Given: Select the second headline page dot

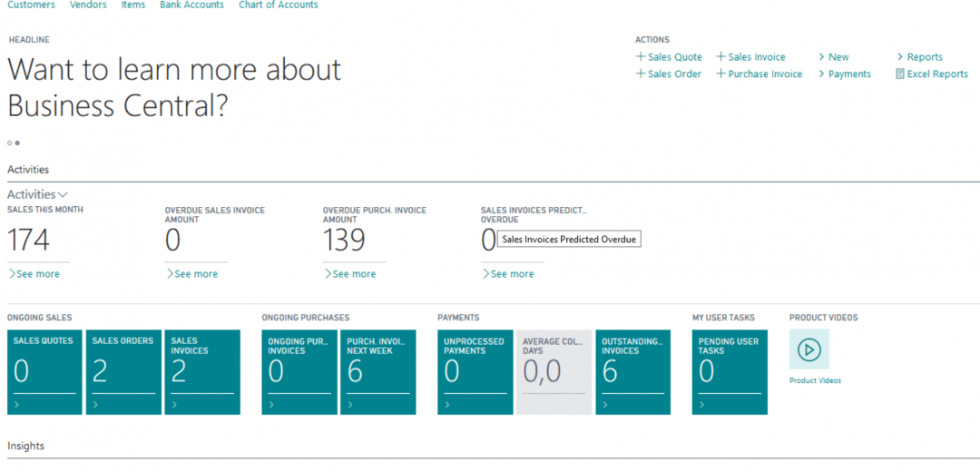Looking at the screenshot, I should [x=17, y=143].
